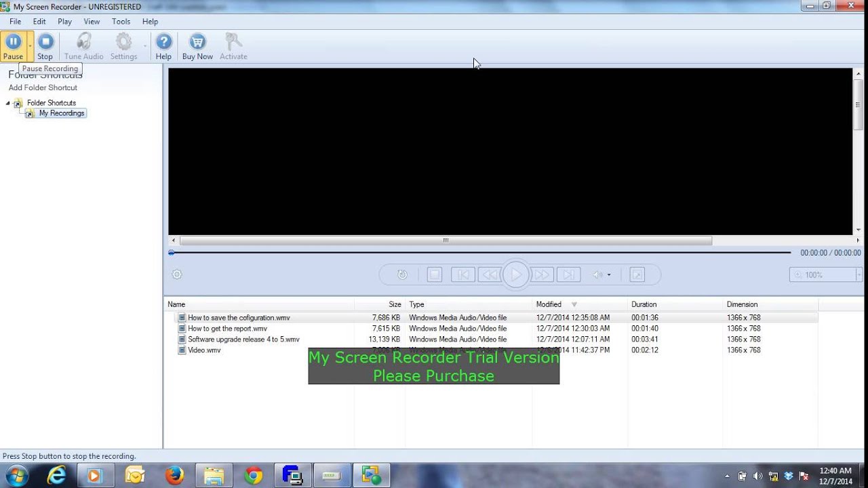Select 'How to save the cofiguration.wmv' file
The height and width of the screenshot is (488, 868).
point(239,317)
